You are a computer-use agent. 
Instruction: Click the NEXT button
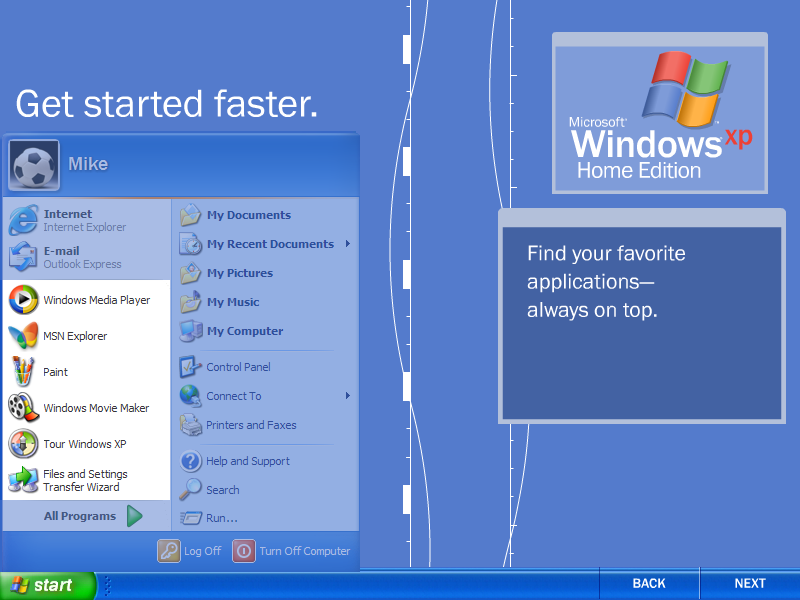click(x=749, y=584)
